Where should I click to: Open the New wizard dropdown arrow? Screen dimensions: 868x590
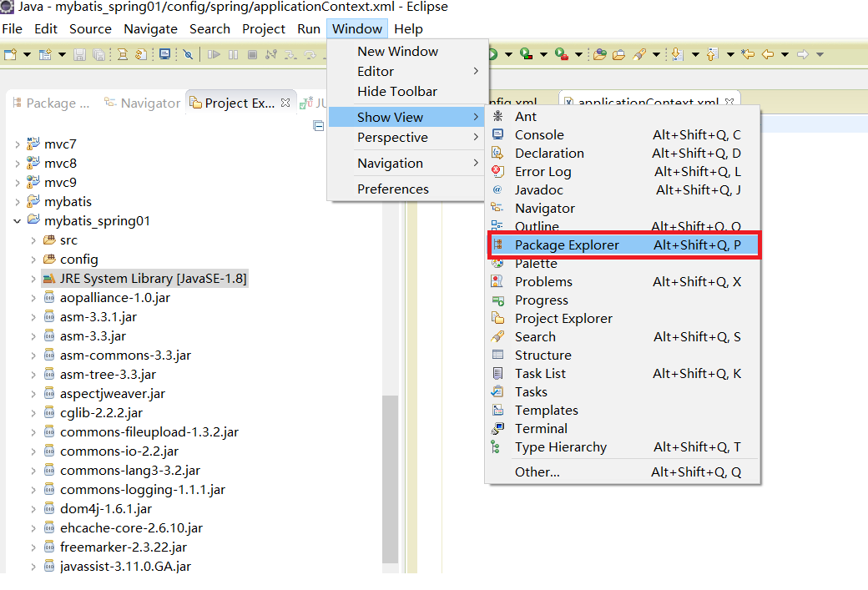26,54
